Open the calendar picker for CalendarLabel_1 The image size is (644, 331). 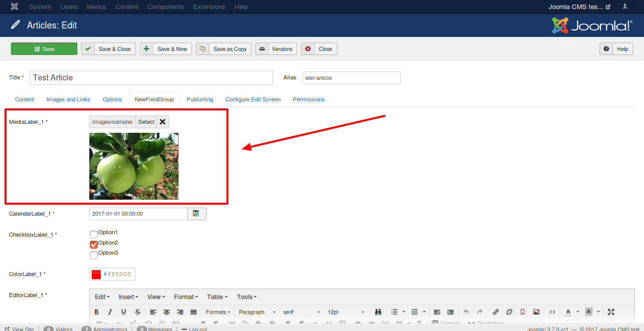tap(196, 214)
